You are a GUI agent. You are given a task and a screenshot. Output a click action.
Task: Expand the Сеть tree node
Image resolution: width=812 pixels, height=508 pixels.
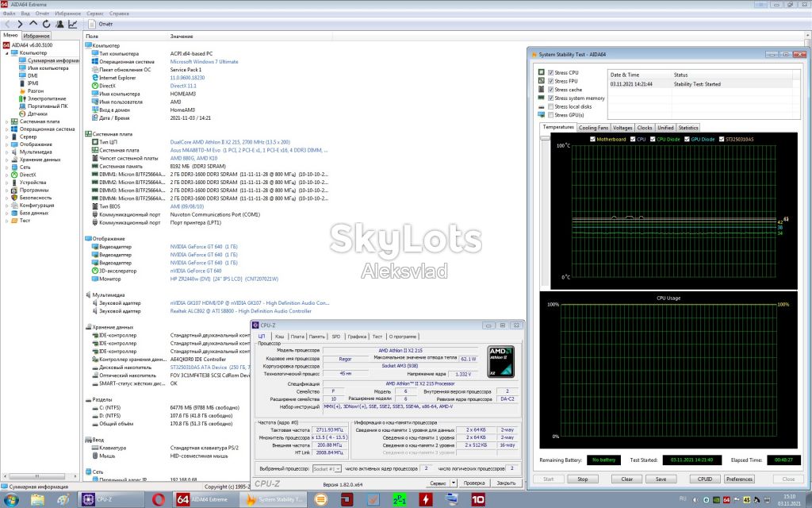tap(6, 167)
